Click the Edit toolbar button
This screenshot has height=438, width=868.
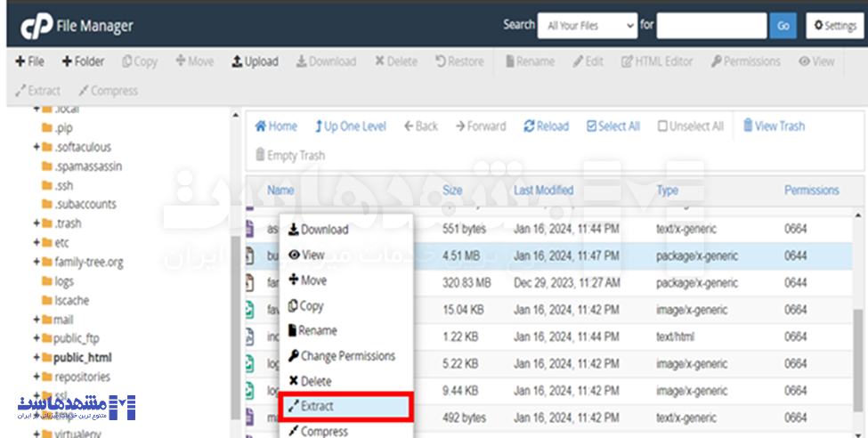[588, 61]
